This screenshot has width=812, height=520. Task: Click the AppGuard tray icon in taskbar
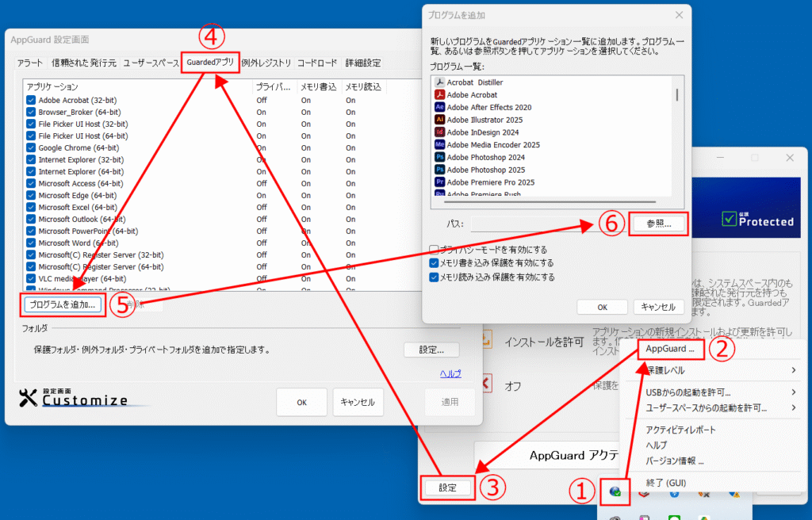coord(615,491)
